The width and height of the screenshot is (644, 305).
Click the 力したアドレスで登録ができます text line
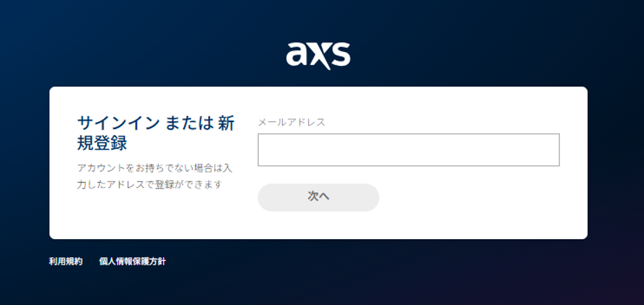tap(149, 184)
